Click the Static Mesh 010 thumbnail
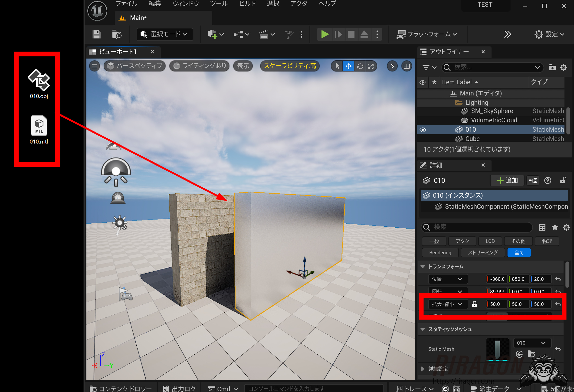This screenshot has height=392, width=574. pos(497,349)
